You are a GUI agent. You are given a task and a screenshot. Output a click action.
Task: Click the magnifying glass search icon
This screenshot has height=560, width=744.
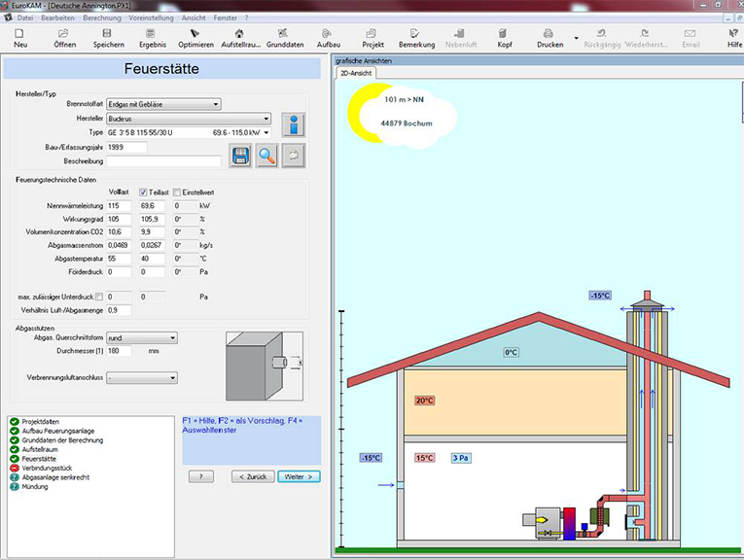[266, 157]
